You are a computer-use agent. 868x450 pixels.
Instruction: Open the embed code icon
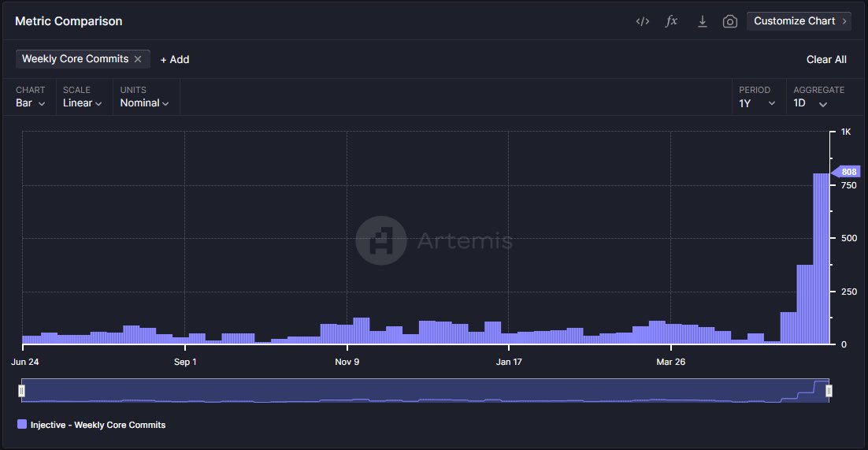click(642, 21)
